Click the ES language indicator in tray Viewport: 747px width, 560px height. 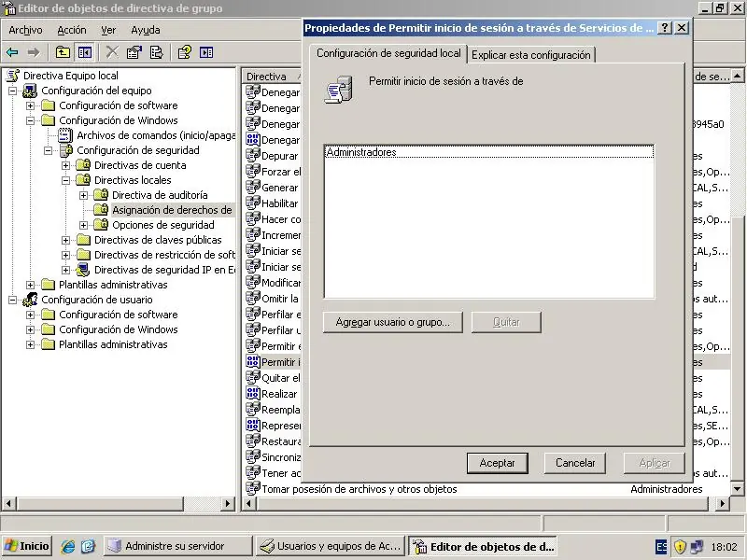(661, 546)
